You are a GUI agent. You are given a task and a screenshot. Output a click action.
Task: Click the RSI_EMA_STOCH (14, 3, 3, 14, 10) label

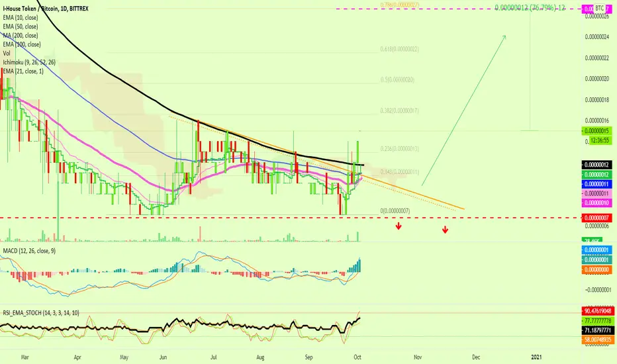(41, 313)
